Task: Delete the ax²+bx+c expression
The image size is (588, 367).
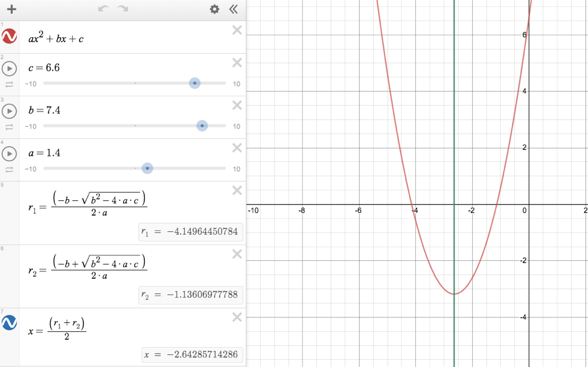Action: [237, 31]
